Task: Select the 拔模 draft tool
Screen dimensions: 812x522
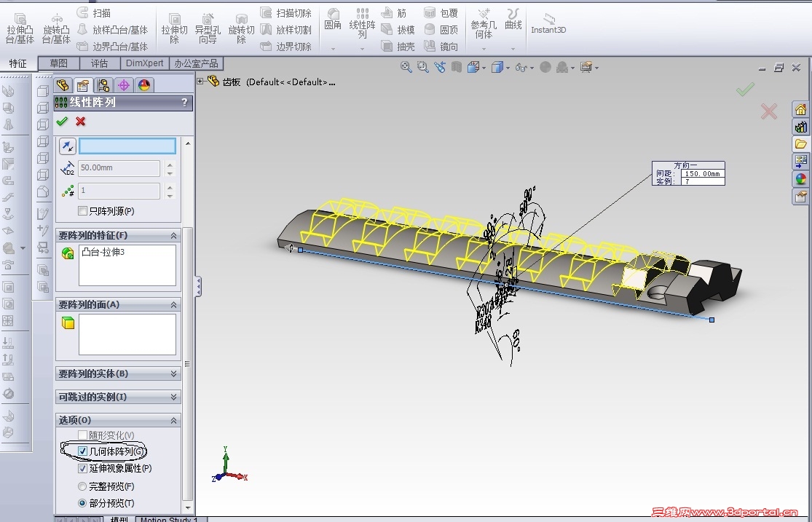Action: [398, 30]
